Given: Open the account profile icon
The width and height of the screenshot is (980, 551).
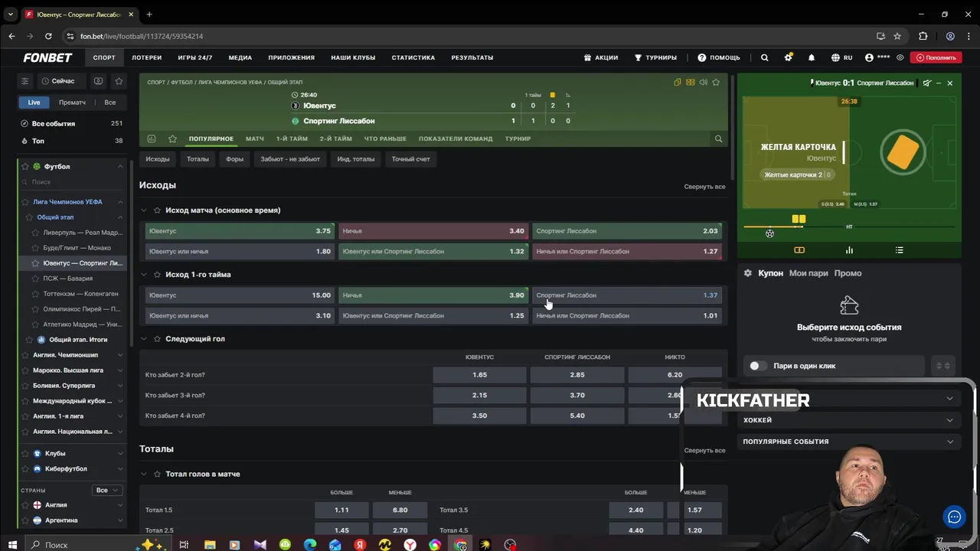Looking at the screenshot, I should (869, 57).
